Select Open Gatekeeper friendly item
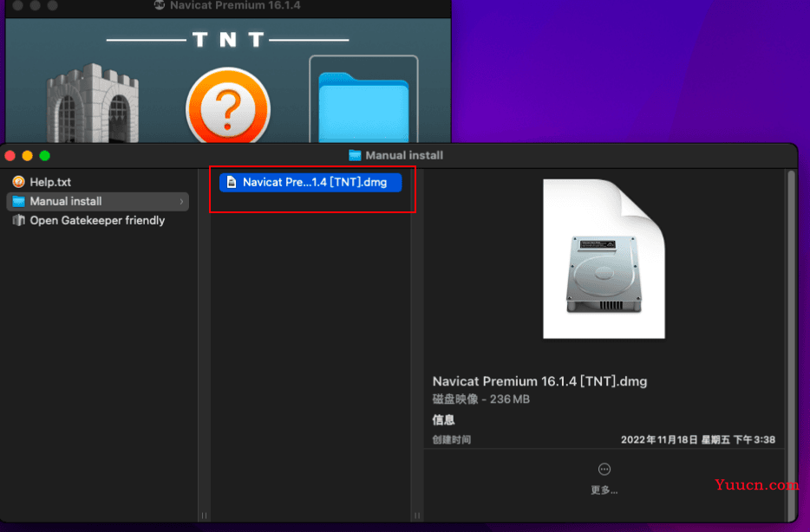The height and width of the screenshot is (532, 810). (98, 220)
